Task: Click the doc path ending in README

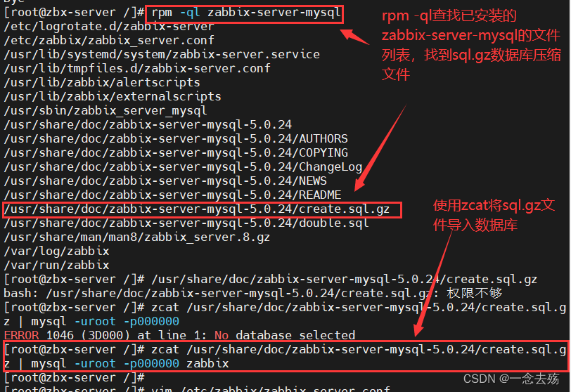Action: click(x=172, y=195)
